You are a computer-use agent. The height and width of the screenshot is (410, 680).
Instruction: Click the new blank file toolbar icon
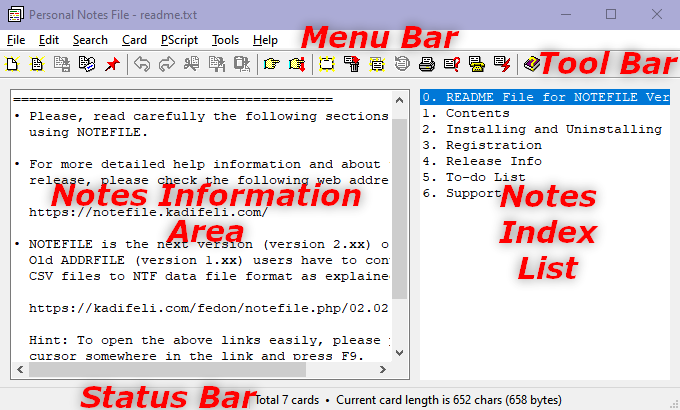(x=13, y=64)
